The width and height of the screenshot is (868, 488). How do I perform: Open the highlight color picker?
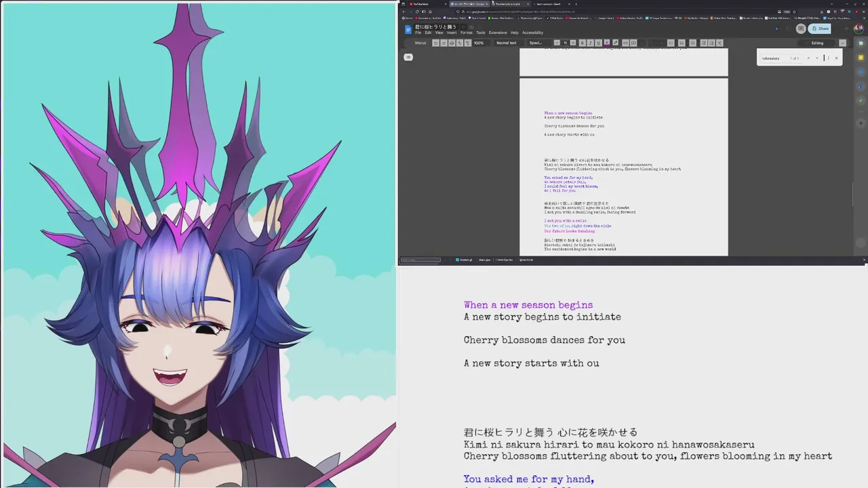(615, 43)
